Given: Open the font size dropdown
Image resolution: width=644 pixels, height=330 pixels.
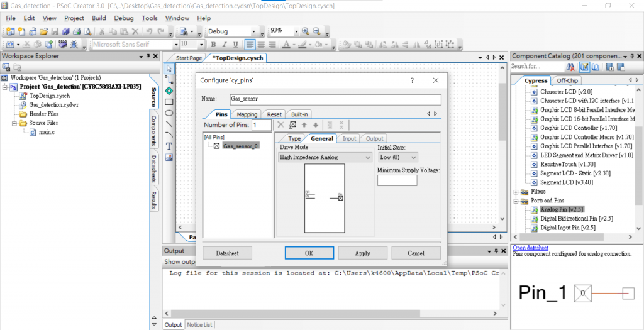Looking at the screenshot, I should click(x=201, y=45).
